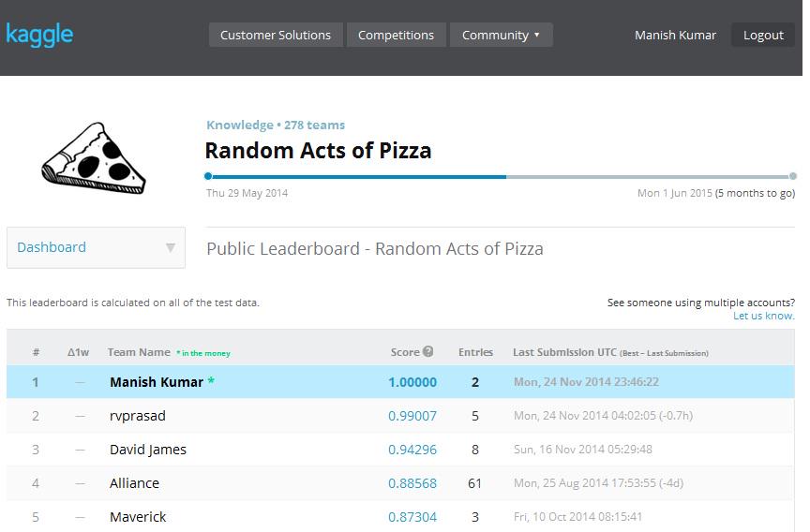Click submission time Mon, 24 Nov 2014 23:46:22
The image size is (810, 532).
[x=586, y=382]
